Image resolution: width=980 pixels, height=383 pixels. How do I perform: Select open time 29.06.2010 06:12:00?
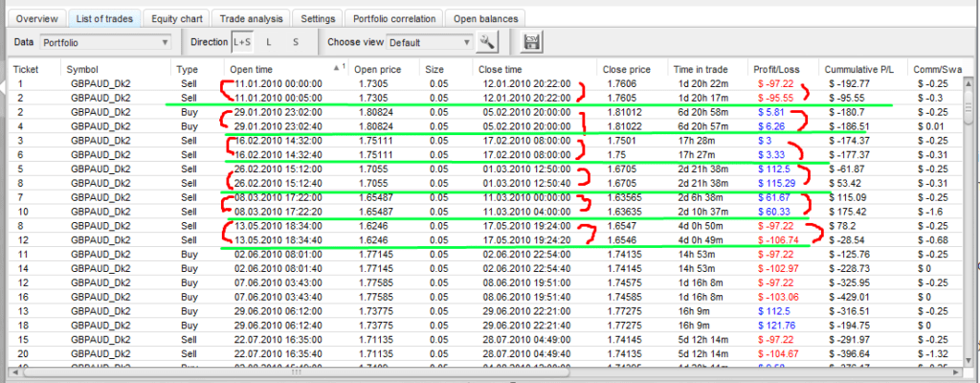pyautogui.click(x=278, y=311)
